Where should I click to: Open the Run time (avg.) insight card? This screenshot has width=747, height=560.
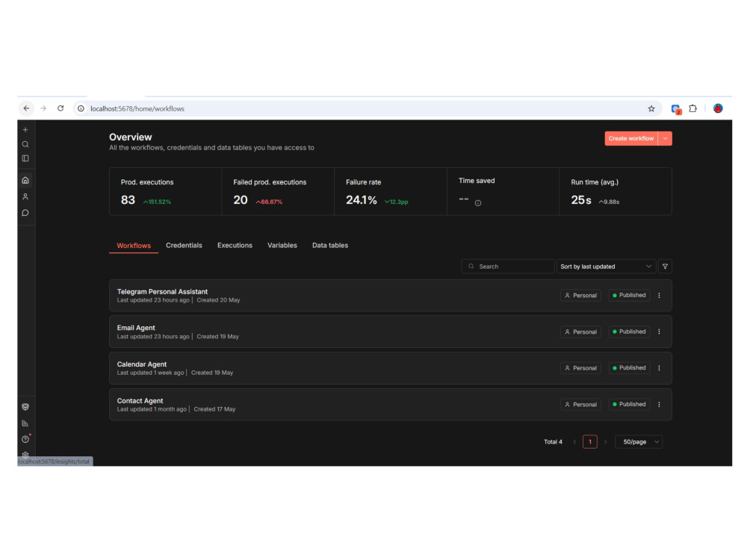click(616, 191)
